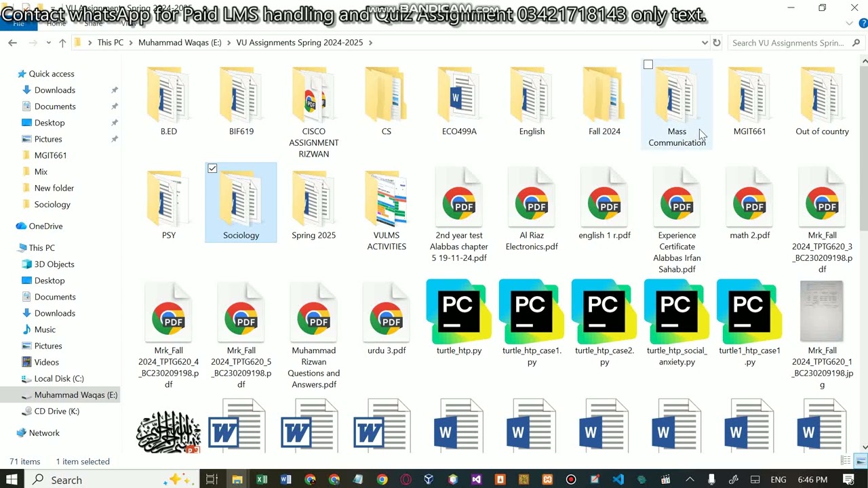Uncheck the Sociology folder checkbox
The image size is (868, 488).
point(212,168)
